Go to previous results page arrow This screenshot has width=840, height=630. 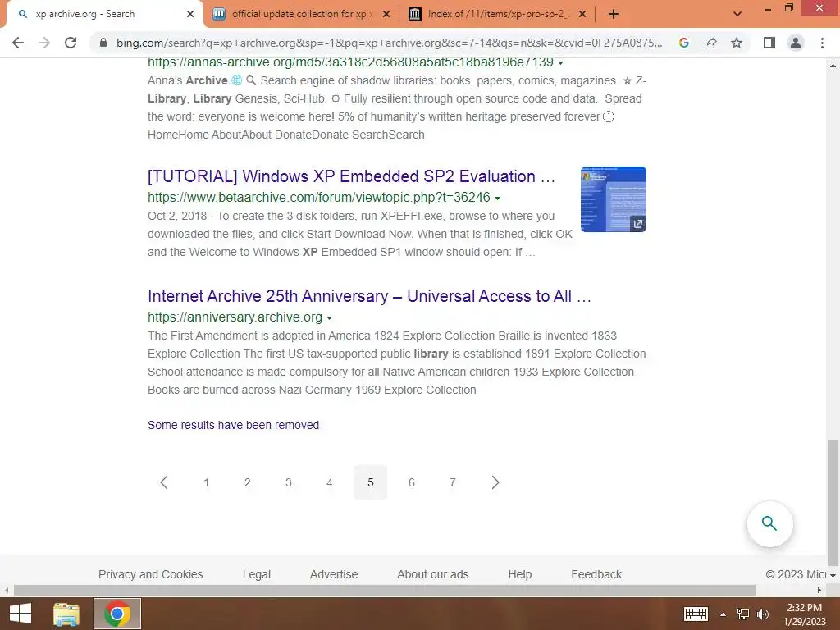click(164, 482)
